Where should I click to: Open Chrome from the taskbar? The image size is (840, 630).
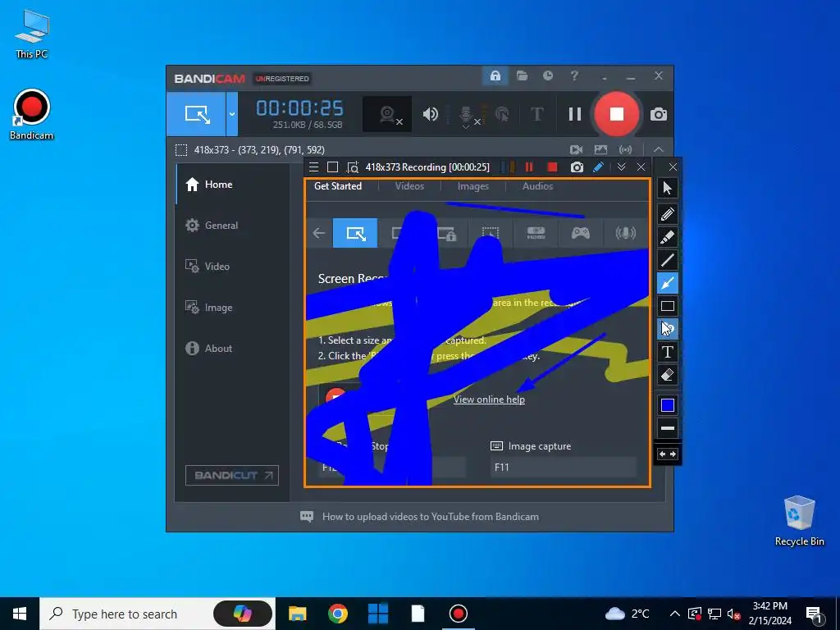(x=337, y=614)
